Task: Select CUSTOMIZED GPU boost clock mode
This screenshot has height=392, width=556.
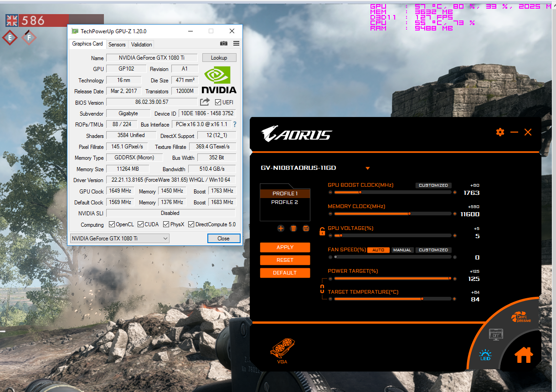Action: [433, 185]
